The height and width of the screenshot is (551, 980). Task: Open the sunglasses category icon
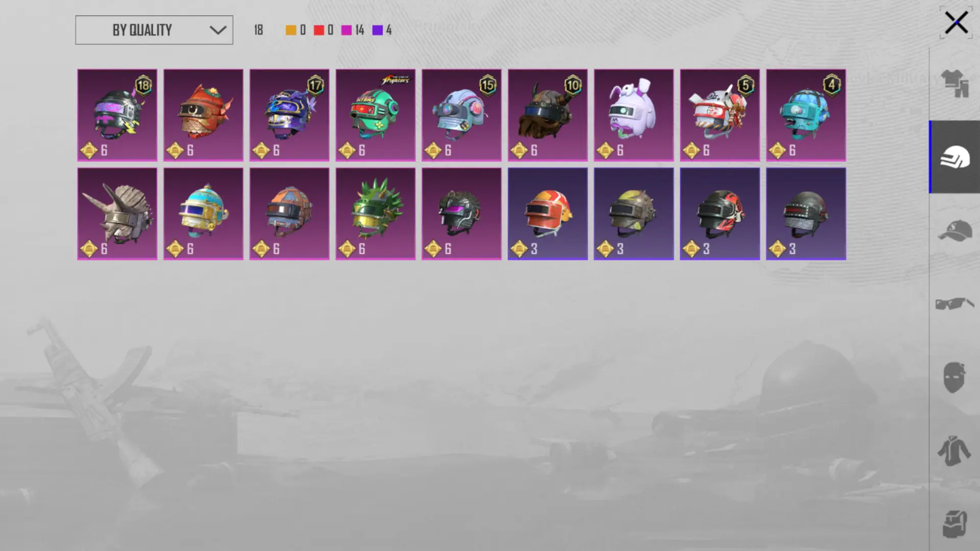coord(954,304)
